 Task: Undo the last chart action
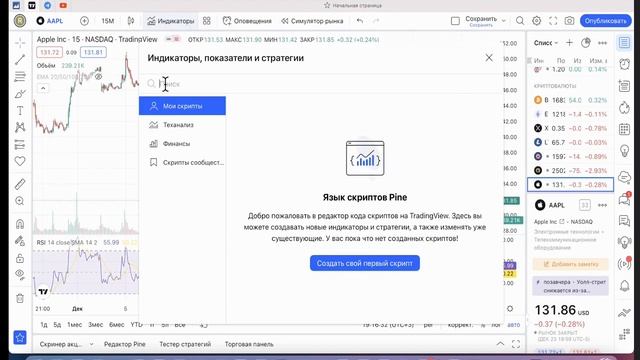tap(360, 21)
